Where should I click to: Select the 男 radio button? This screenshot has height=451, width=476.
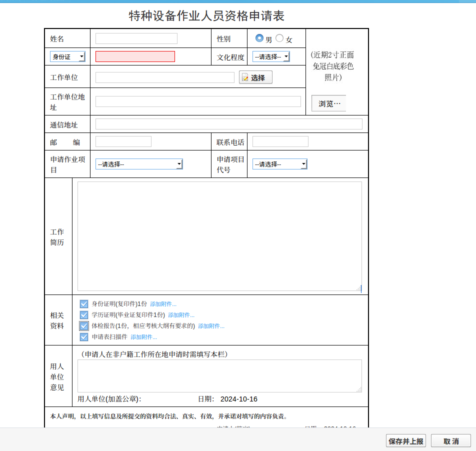[x=259, y=38]
